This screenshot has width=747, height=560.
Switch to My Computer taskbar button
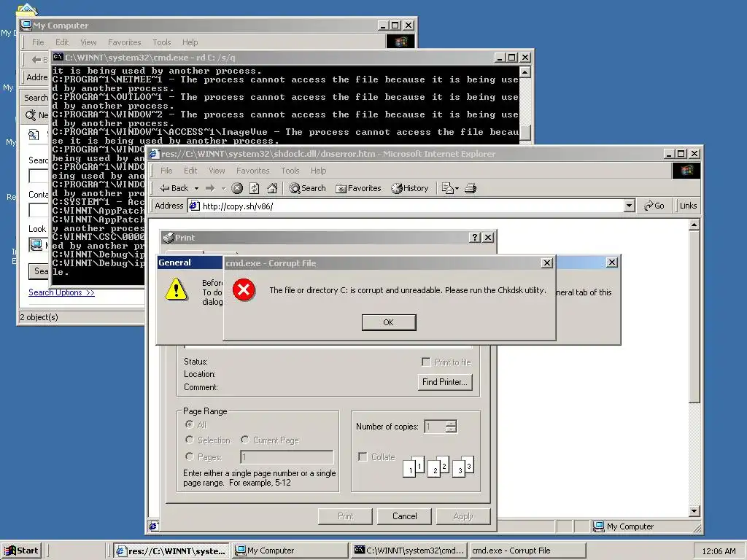click(x=290, y=551)
